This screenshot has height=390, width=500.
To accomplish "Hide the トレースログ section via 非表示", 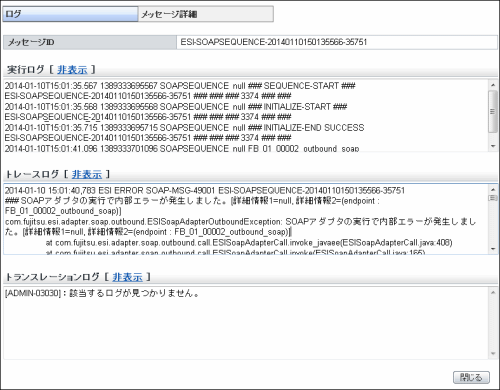I will pos(87,174).
